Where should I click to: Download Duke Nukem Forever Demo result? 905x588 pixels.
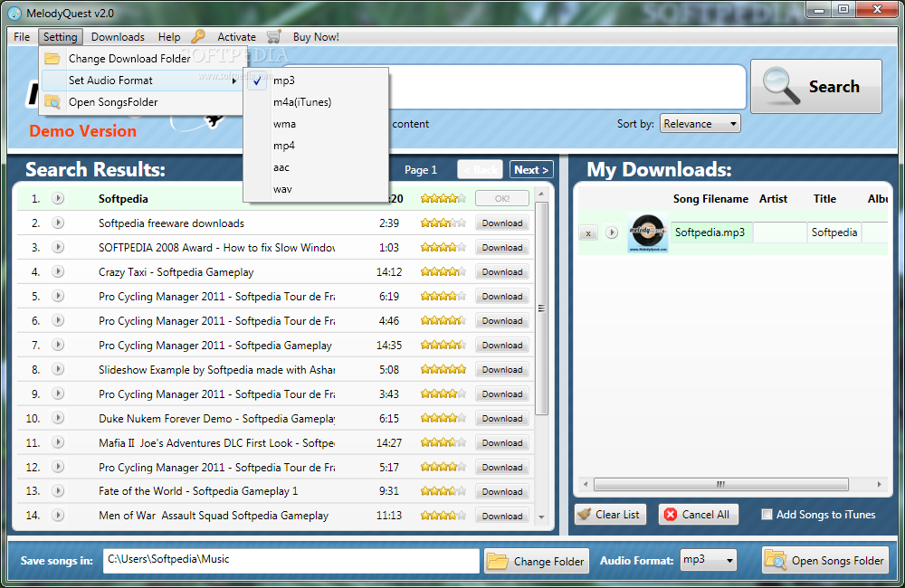click(x=502, y=418)
